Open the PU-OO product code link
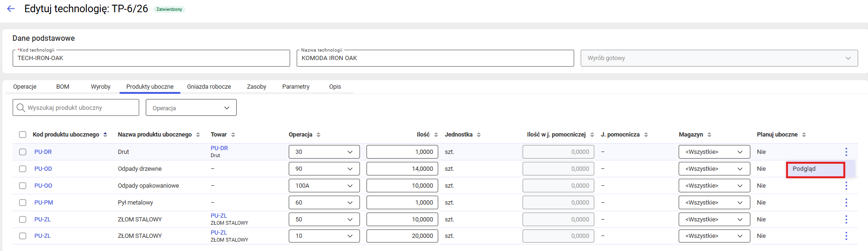 coord(43,186)
